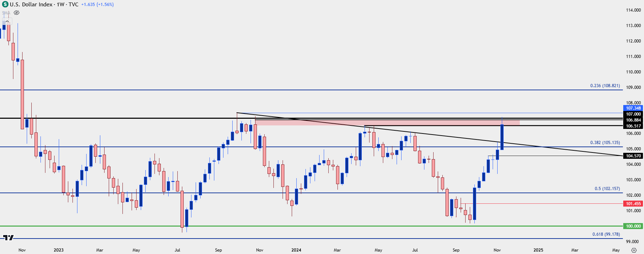Click the 2023 label on time axis

click(x=59, y=250)
